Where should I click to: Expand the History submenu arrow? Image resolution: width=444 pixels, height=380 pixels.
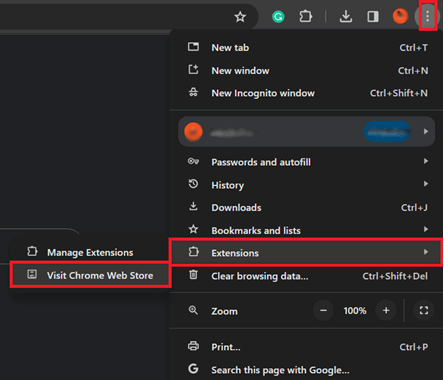[x=426, y=184]
